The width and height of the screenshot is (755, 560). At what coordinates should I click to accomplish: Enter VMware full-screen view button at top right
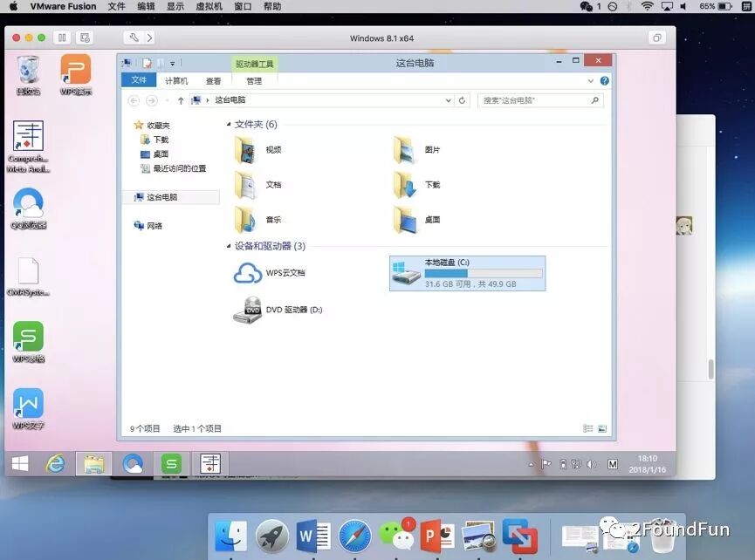[x=656, y=38]
